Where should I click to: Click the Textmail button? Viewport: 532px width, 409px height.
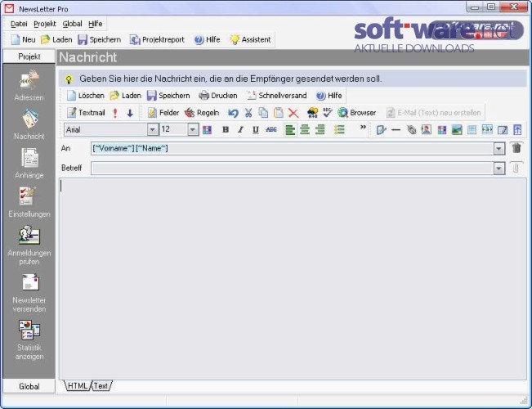pos(86,113)
